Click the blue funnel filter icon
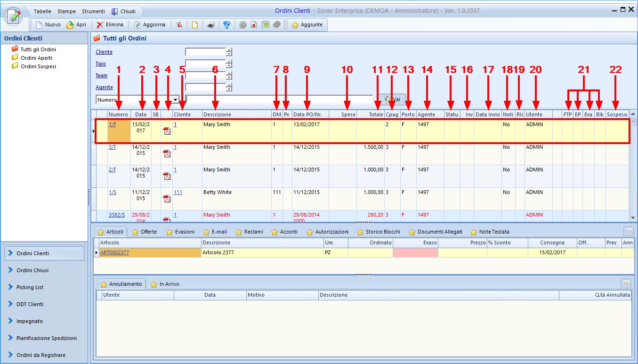Viewport: 638px width, 364px height. (226, 25)
